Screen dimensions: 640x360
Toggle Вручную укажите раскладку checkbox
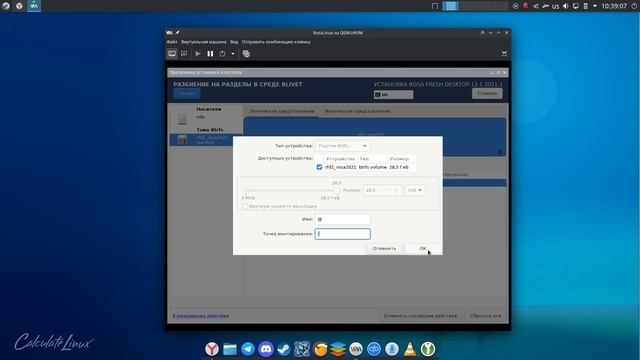(x=245, y=206)
